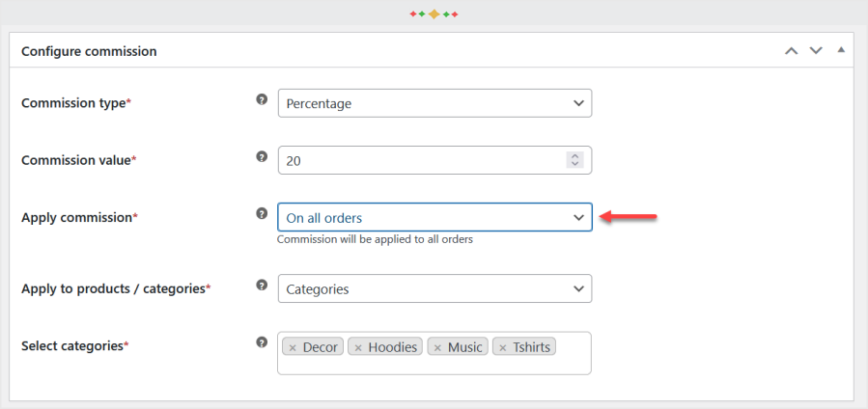Click help icon for Apply to products / categories

coord(262,286)
